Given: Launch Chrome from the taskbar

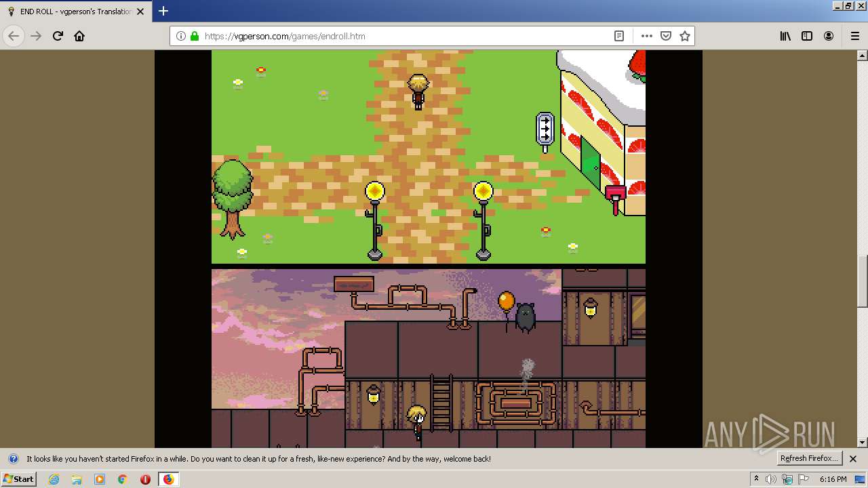Looking at the screenshot, I should point(123,479).
